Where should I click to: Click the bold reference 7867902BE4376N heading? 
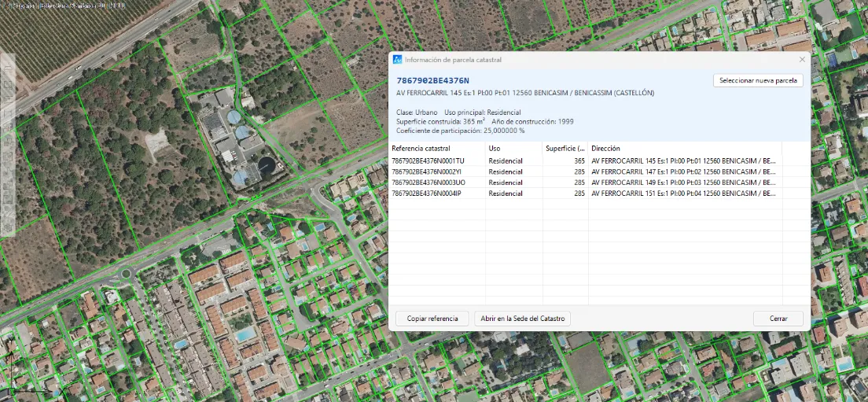(x=433, y=81)
